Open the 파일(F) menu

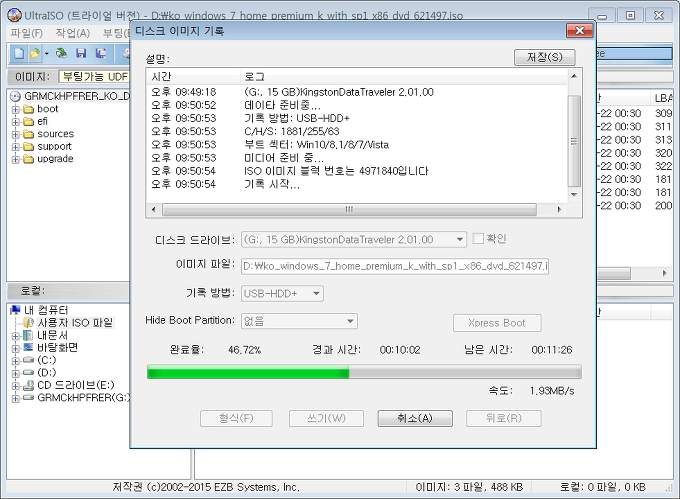point(26,33)
